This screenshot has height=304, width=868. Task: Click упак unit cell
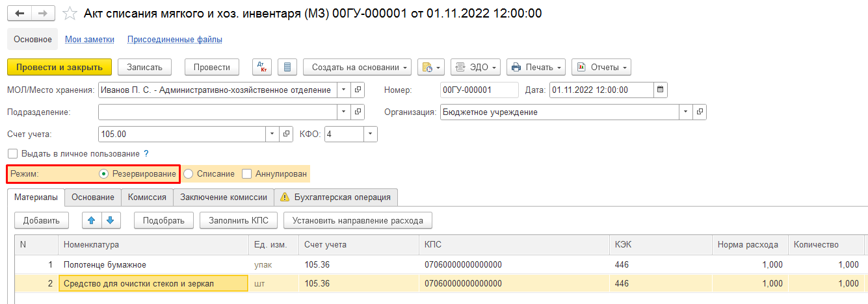click(x=274, y=265)
